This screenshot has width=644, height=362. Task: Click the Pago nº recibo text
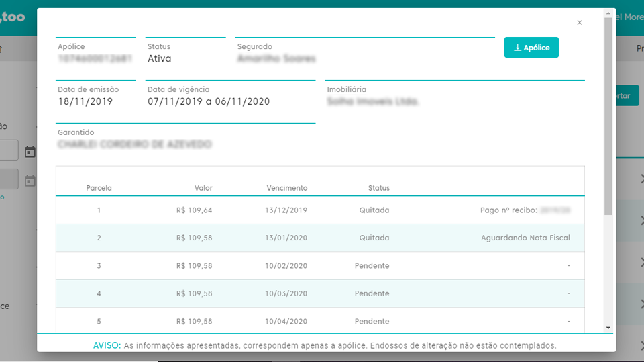[508, 210]
